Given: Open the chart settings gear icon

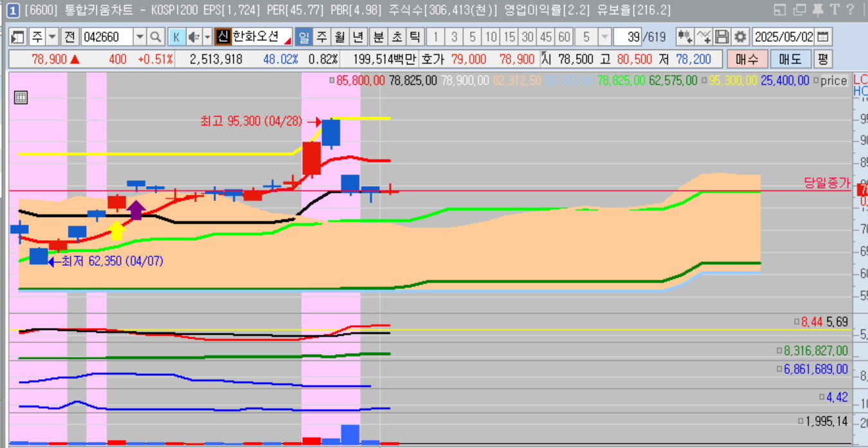Looking at the screenshot, I should pyautogui.click(x=741, y=37).
